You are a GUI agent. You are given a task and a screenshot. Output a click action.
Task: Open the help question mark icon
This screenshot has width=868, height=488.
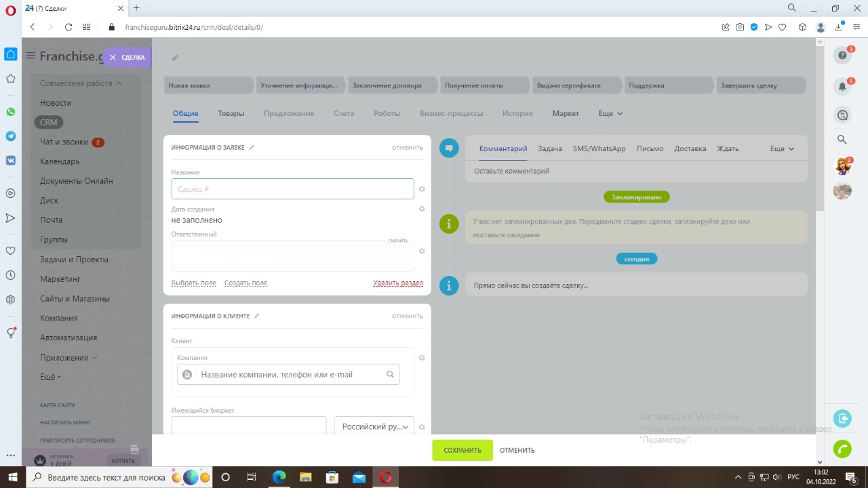[x=842, y=56]
